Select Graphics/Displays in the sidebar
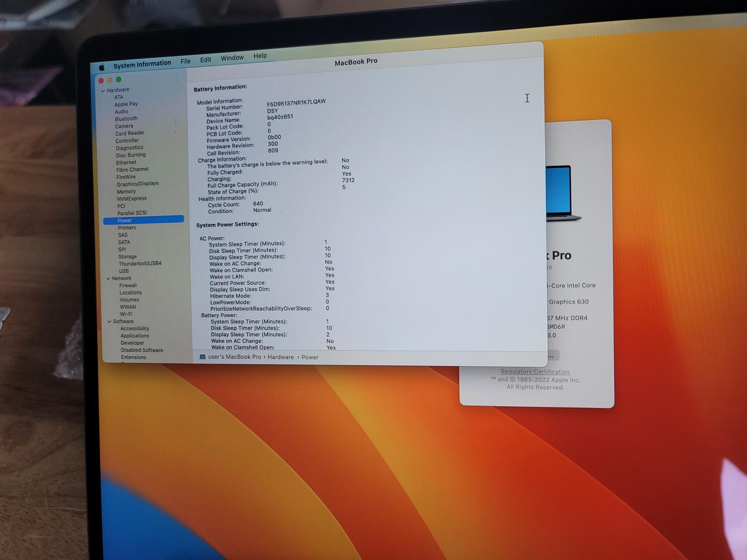 137,184
